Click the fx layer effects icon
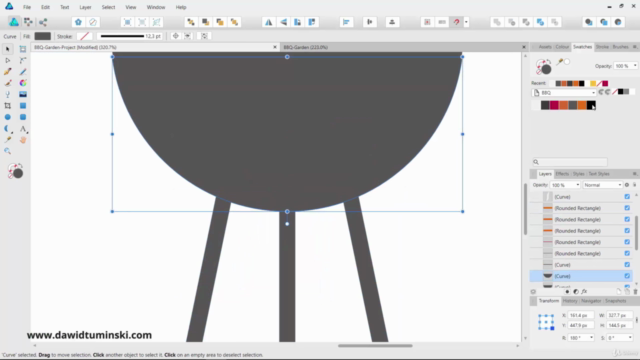Screen dimensions: 640x360 584,291
